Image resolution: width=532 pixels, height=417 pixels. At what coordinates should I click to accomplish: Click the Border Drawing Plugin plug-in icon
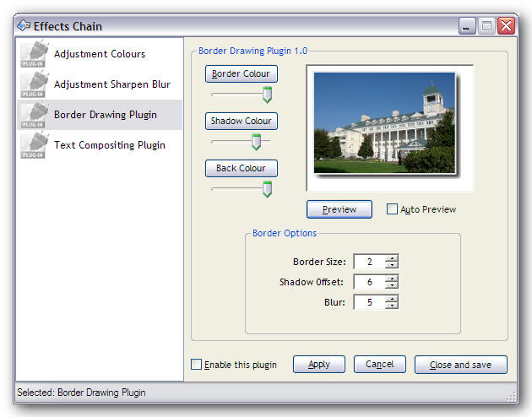(35, 115)
